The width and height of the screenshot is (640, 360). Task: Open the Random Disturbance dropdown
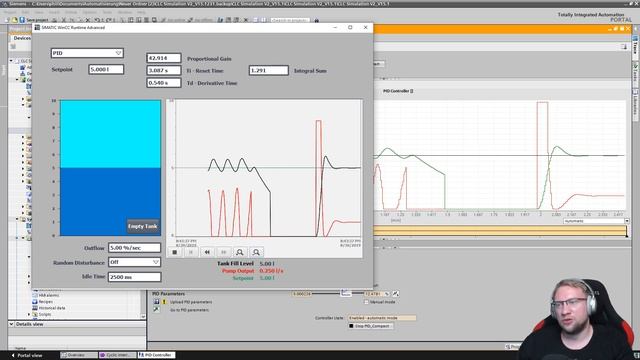point(134,262)
